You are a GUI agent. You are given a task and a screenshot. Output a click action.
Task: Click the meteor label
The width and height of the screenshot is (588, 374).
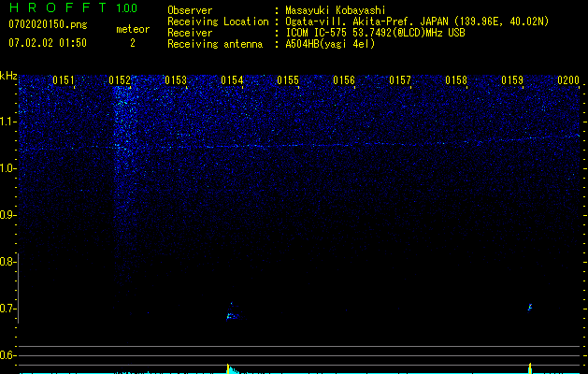point(133,29)
